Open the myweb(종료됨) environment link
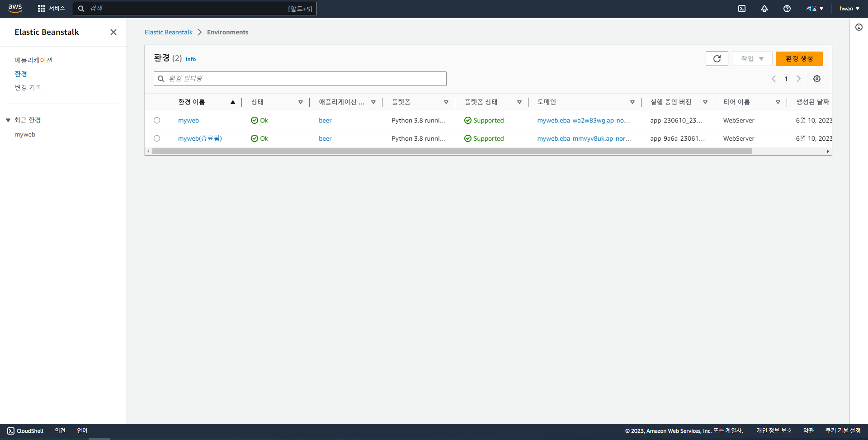The image size is (868, 440). click(x=200, y=138)
